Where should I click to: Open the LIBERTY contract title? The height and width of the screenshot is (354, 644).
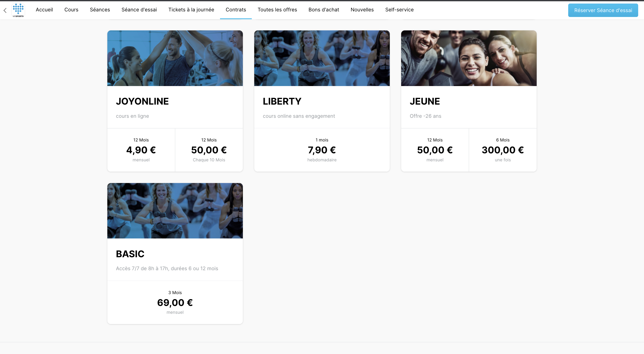point(282,101)
